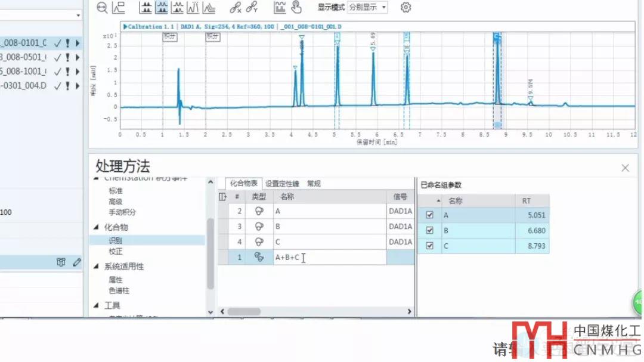Viewport: 644px width, 362px height.
Task: Toggle the checkbox for group C
Action: (x=429, y=246)
